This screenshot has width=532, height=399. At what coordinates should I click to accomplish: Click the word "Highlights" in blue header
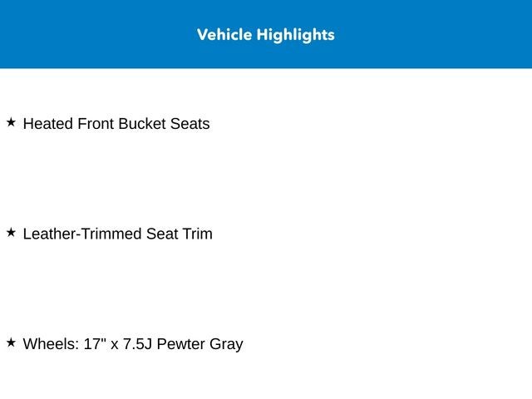297,35
